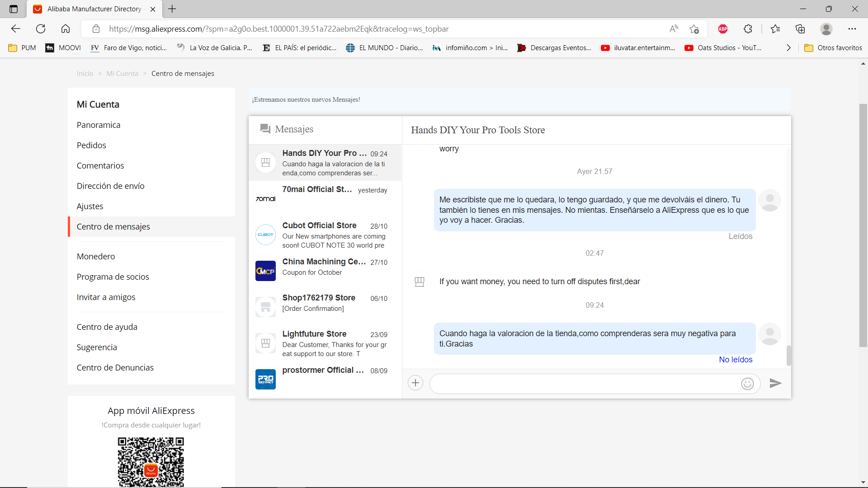Screen dimensions: 868x488
Task: Click user avatar beside 'Me escribiste' message
Action: coord(769,200)
